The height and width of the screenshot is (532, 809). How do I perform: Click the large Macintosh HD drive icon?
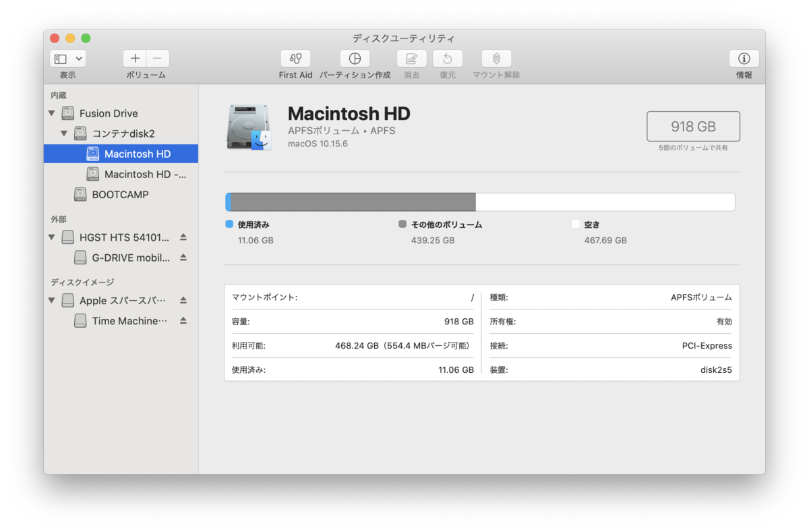249,127
